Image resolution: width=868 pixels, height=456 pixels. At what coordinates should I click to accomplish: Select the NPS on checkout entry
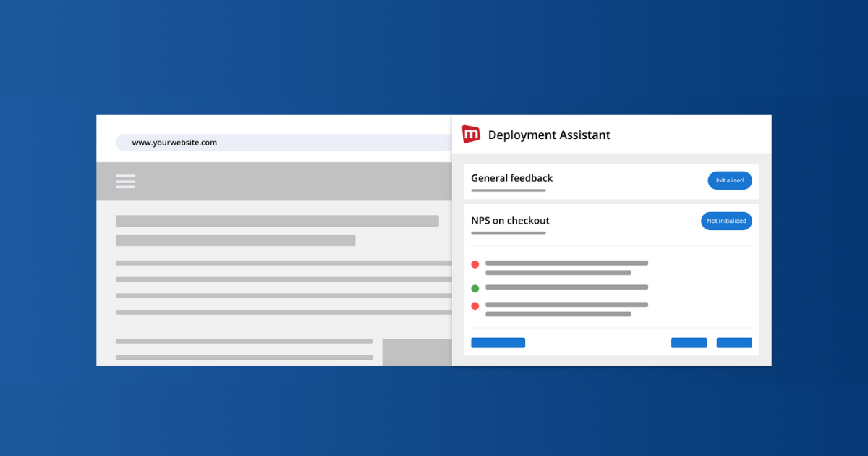[x=509, y=220]
